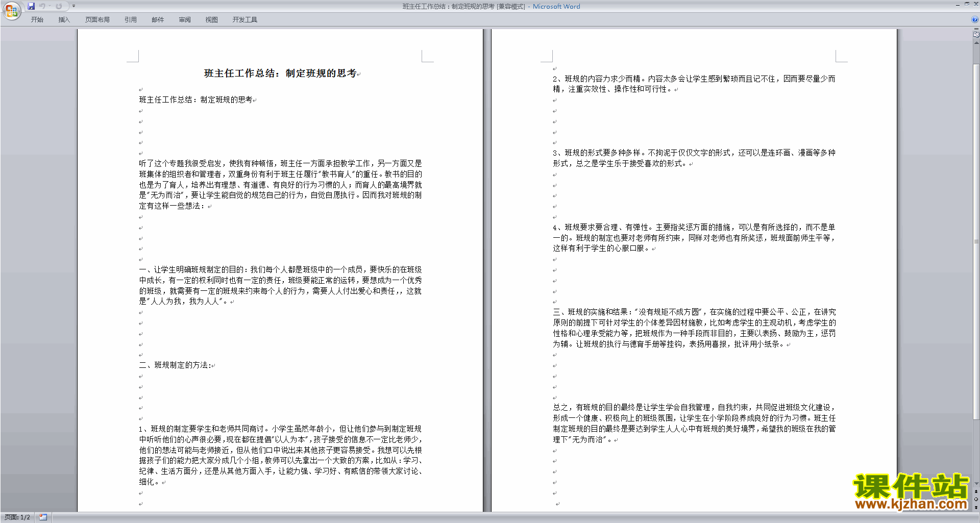Click paragraph starting 三、班规的实施和结果
Screen dimensions: 980x523
(694, 328)
